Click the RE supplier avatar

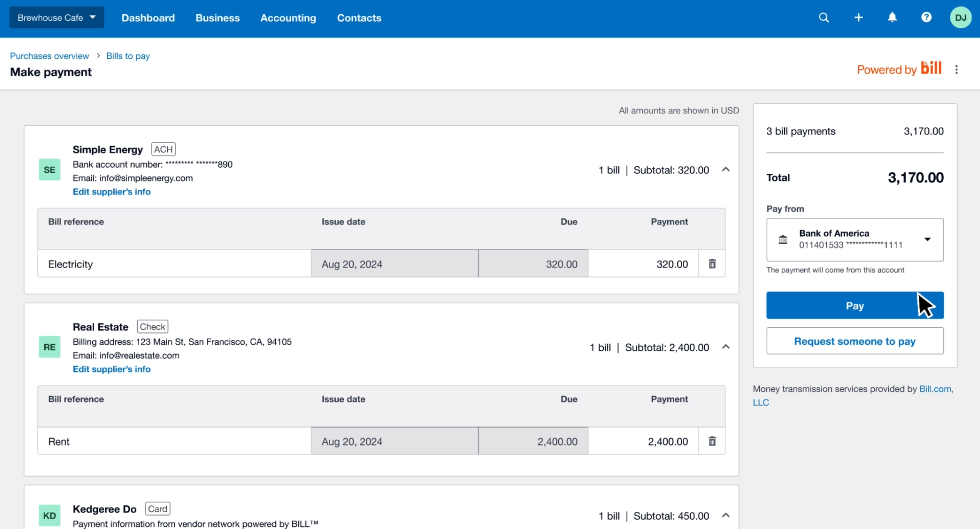(49, 347)
